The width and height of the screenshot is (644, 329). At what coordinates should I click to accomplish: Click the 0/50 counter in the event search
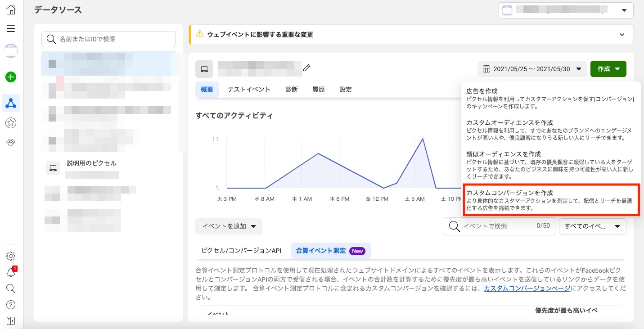pyautogui.click(x=543, y=226)
